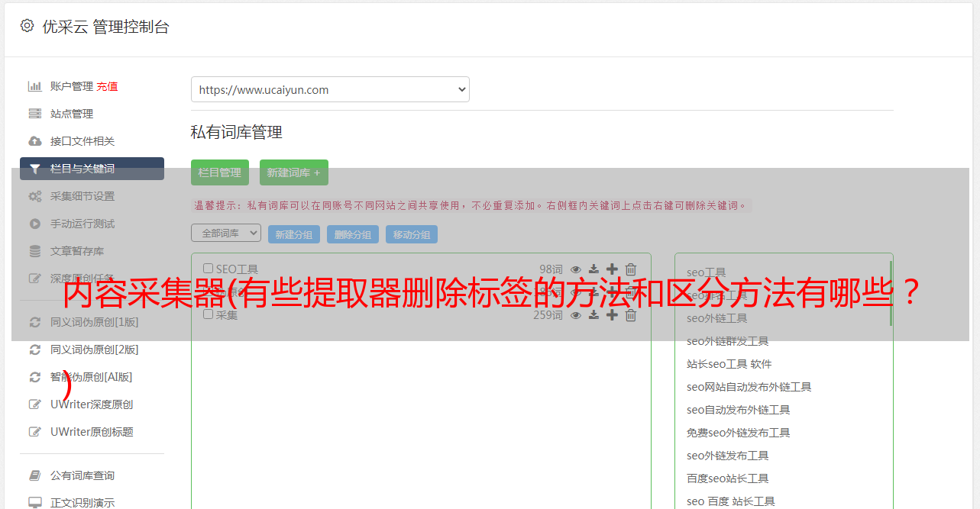Add keywords to SEO工具 with plus icon
Screen dimensions: 980x509
(x=612, y=269)
